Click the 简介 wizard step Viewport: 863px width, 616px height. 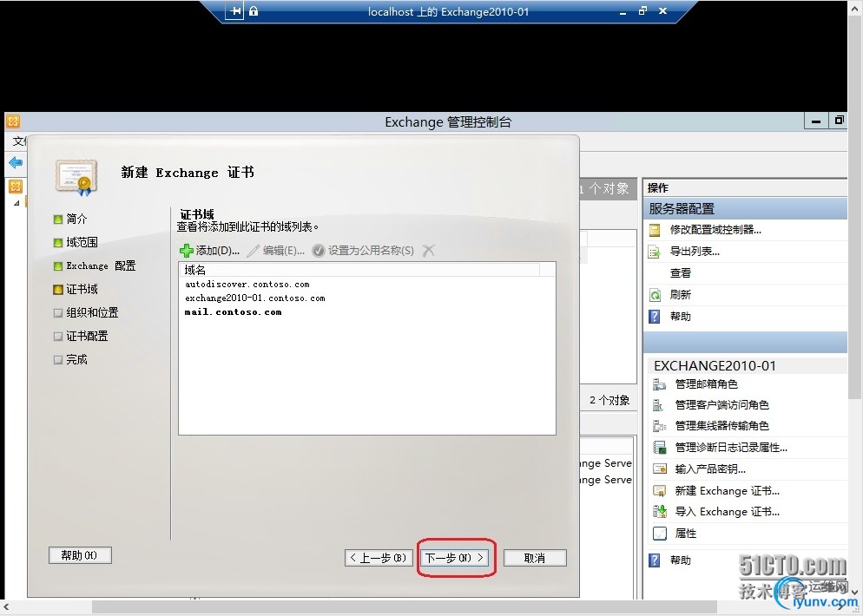[x=70, y=219]
